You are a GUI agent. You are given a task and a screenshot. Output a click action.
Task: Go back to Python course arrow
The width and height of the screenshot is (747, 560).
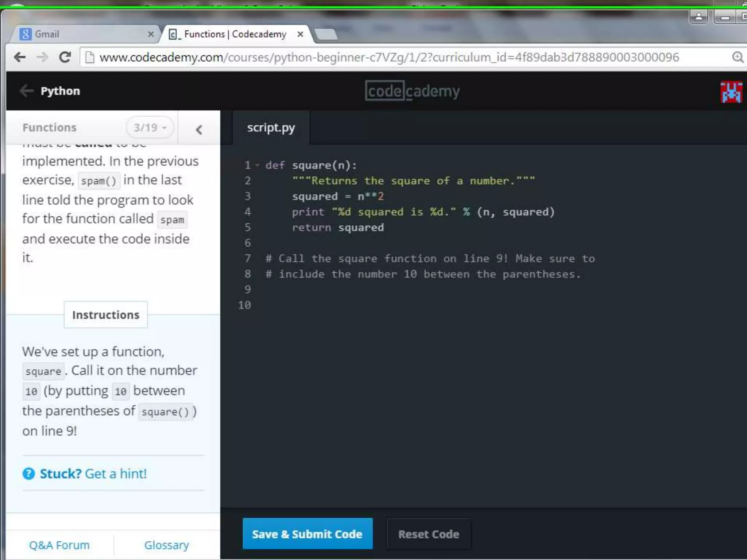(x=27, y=90)
